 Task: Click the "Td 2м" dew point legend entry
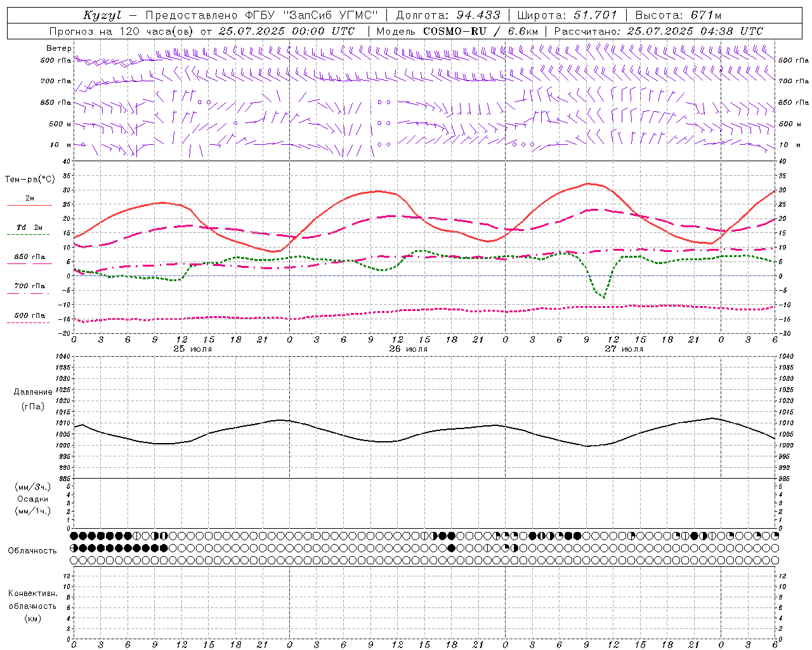(x=30, y=227)
